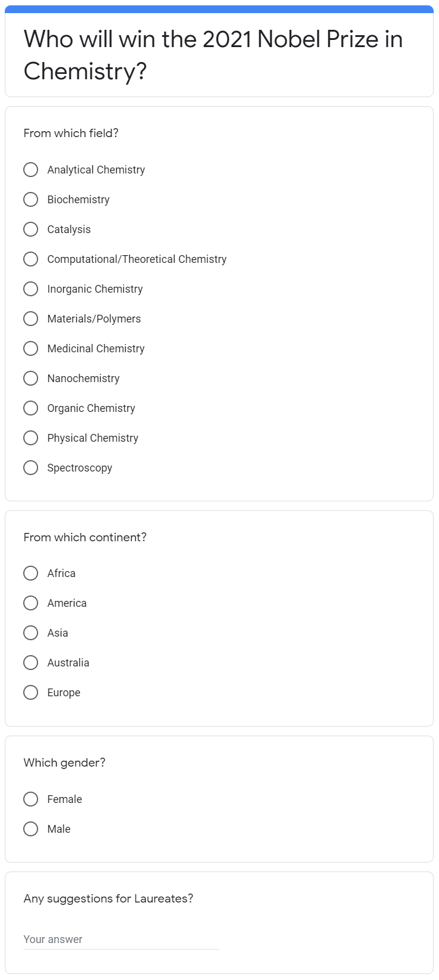
Task: Choose Physical Chemistry option
Action: point(31,438)
